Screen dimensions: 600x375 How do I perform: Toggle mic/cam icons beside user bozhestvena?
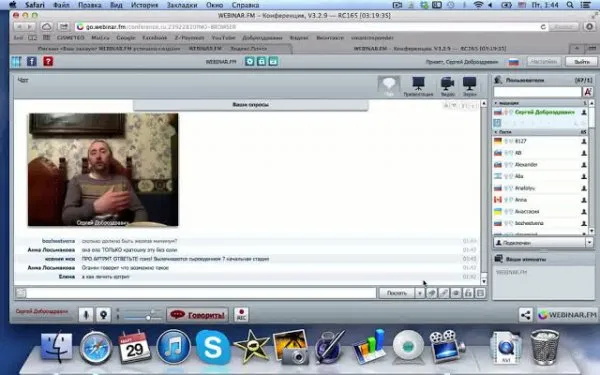tap(508, 223)
